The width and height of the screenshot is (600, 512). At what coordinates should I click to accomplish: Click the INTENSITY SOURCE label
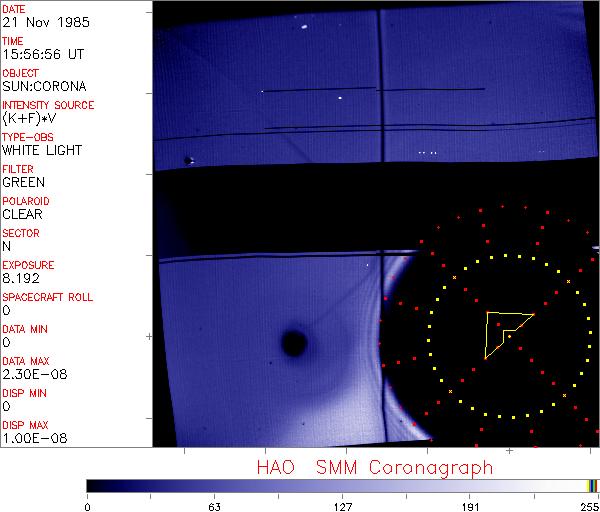pos(48,105)
